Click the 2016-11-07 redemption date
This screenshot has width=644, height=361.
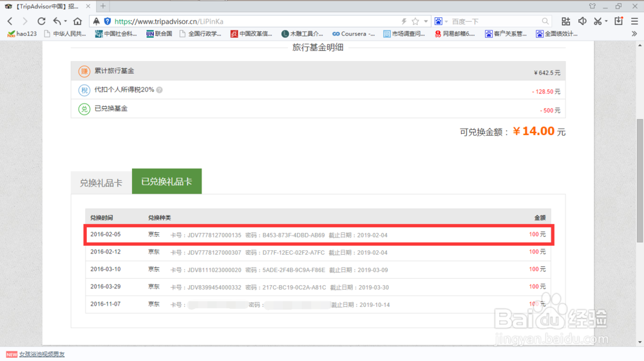tap(106, 304)
